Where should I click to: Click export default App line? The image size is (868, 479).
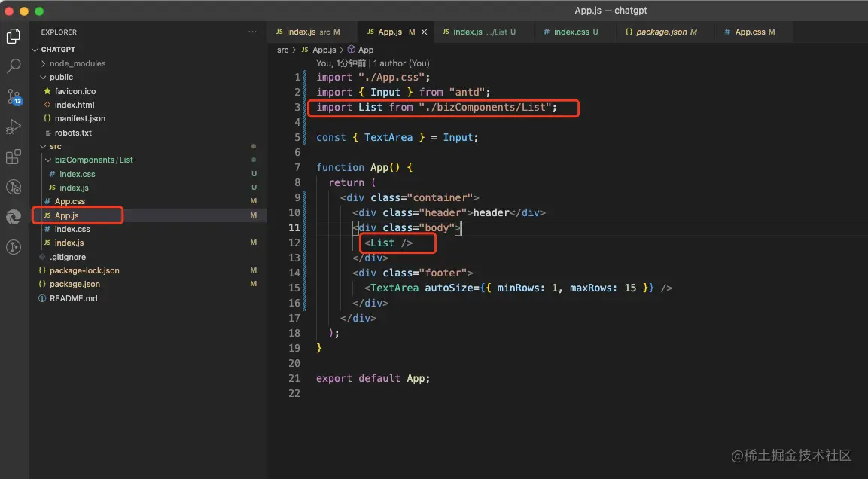pyautogui.click(x=373, y=379)
